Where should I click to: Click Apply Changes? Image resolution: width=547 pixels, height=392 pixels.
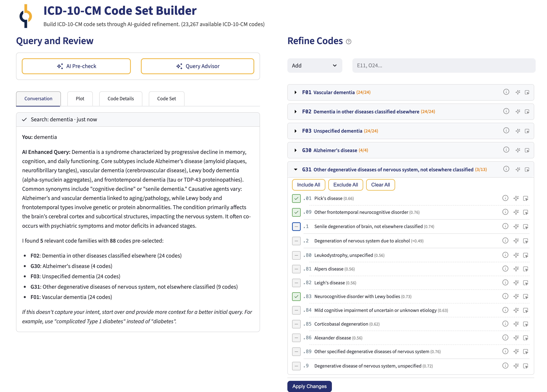click(309, 386)
